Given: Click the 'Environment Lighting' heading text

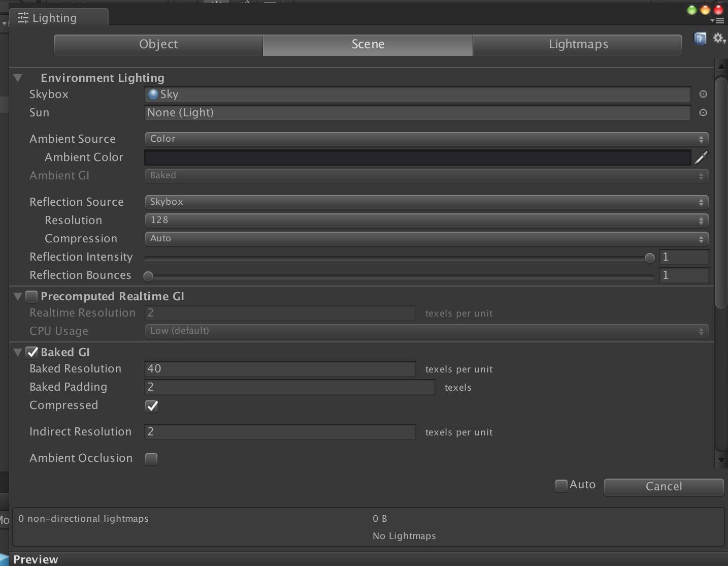Looking at the screenshot, I should (x=103, y=78).
